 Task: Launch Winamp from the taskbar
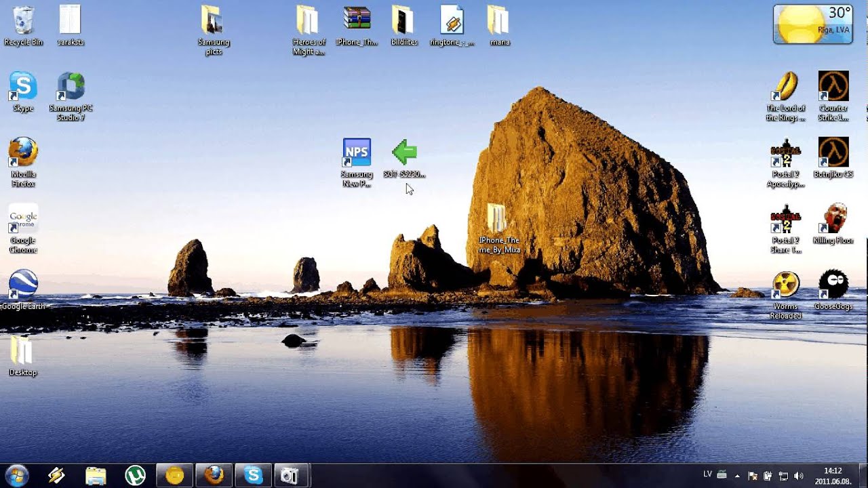pyautogui.click(x=56, y=476)
